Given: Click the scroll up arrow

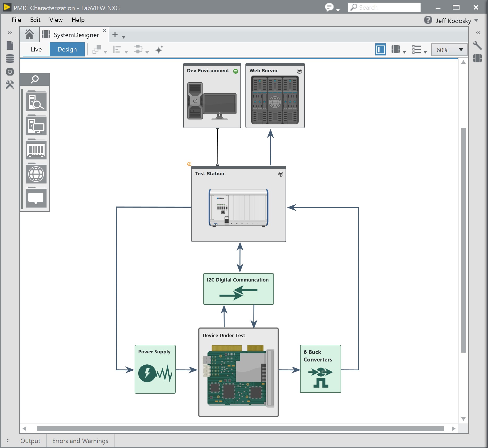Looking at the screenshot, I should [x=463, y=62].
